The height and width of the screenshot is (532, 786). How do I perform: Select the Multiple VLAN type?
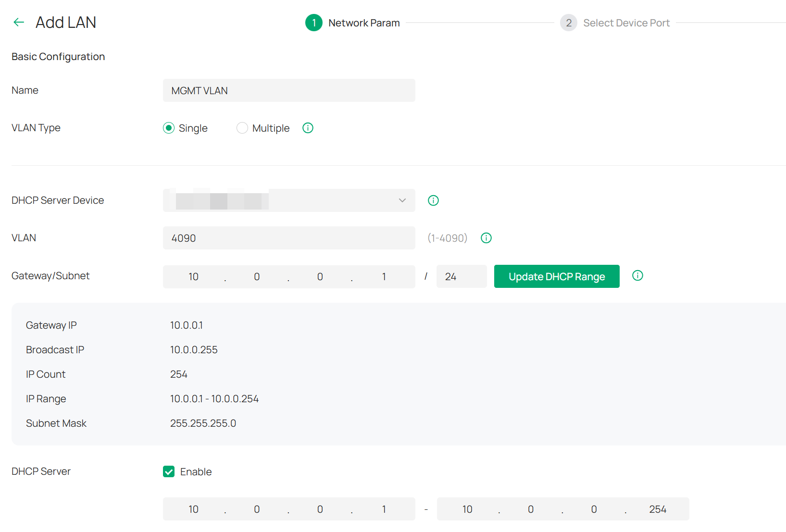[x=242, y=128]
